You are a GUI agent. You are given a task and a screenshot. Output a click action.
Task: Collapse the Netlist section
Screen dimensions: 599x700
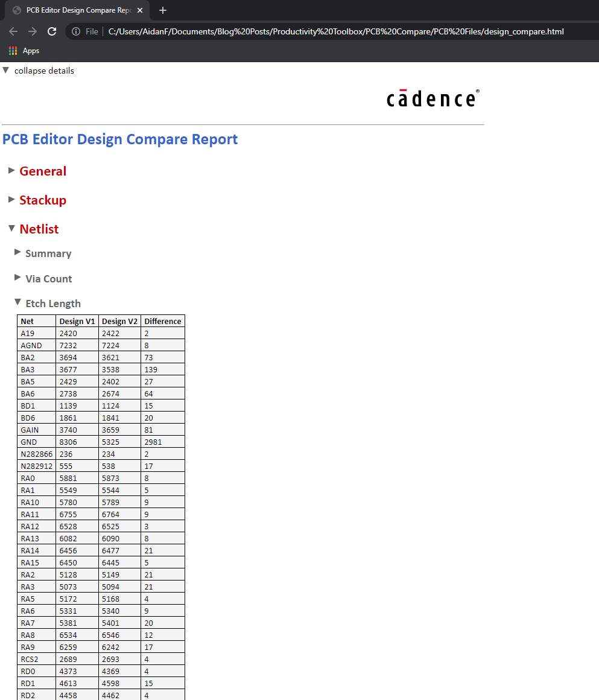point(11,229)
